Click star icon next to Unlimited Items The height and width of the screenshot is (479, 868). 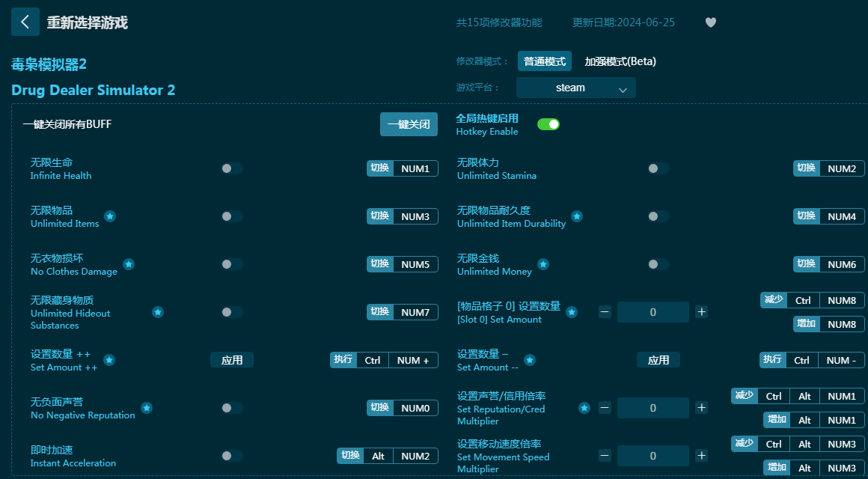tap(110, 216)
